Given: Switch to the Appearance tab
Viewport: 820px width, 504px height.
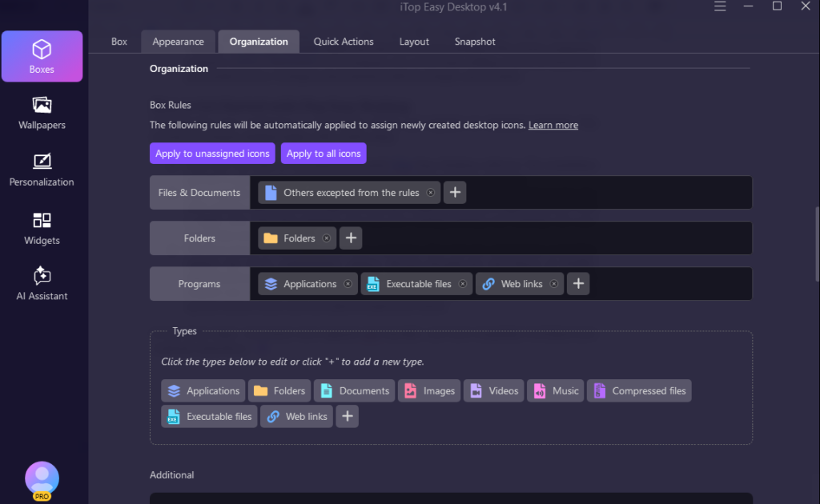Looking at the screenshot, I should 178,41.
